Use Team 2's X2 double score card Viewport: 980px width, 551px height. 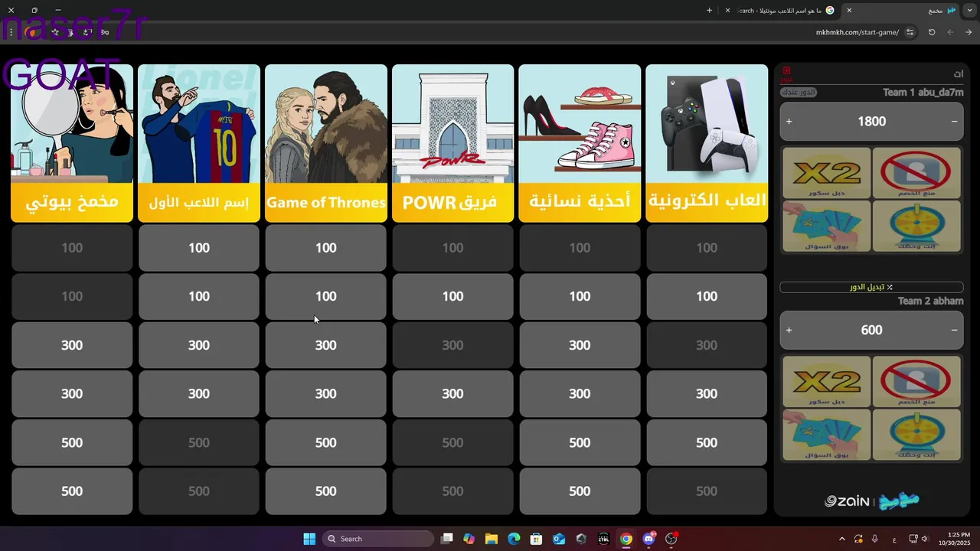827,382
